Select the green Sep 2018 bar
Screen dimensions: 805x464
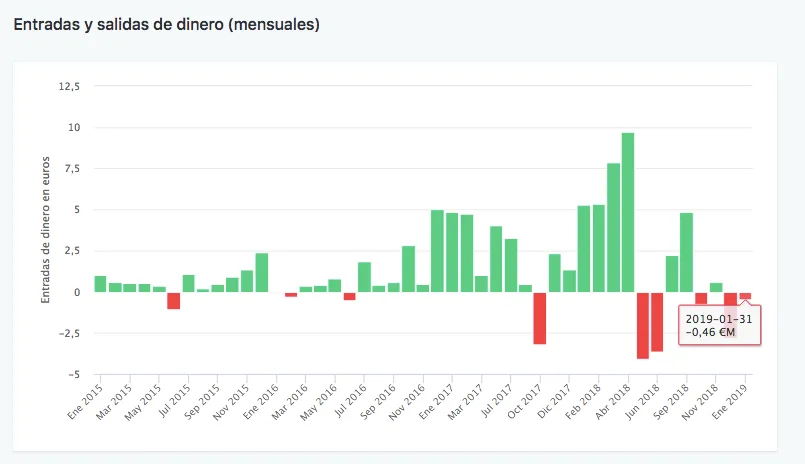686,252
